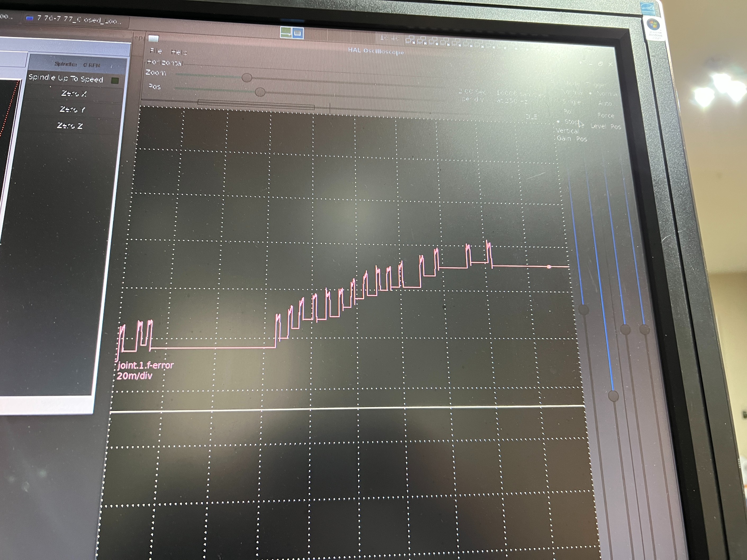Select the Auto trigger mode option
The image size is (747, 560).
(x=605, y=103)
